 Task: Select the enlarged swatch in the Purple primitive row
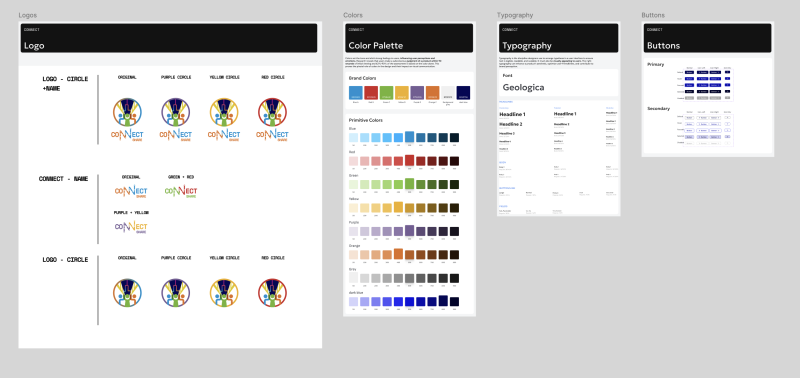click(409, 231)
